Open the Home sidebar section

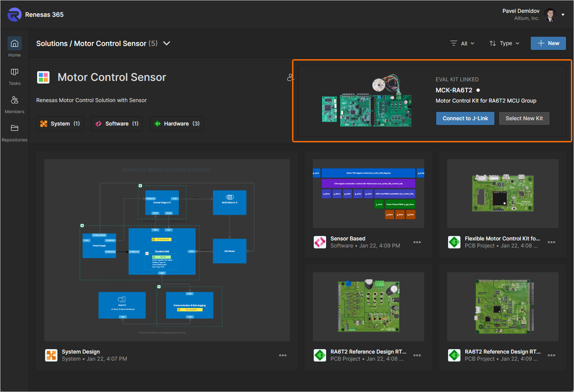15,48
